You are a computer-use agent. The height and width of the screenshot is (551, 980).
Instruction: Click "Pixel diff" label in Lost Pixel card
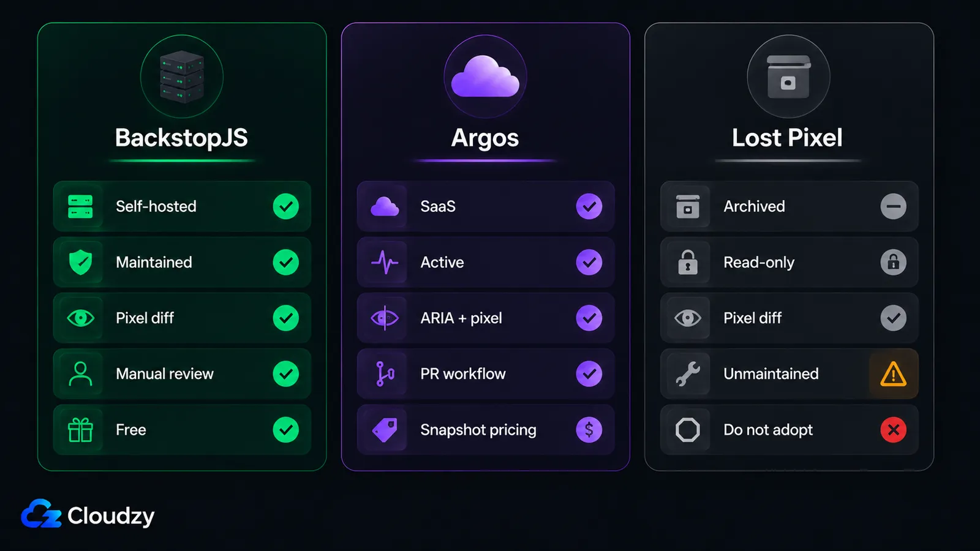coord(753,318)
